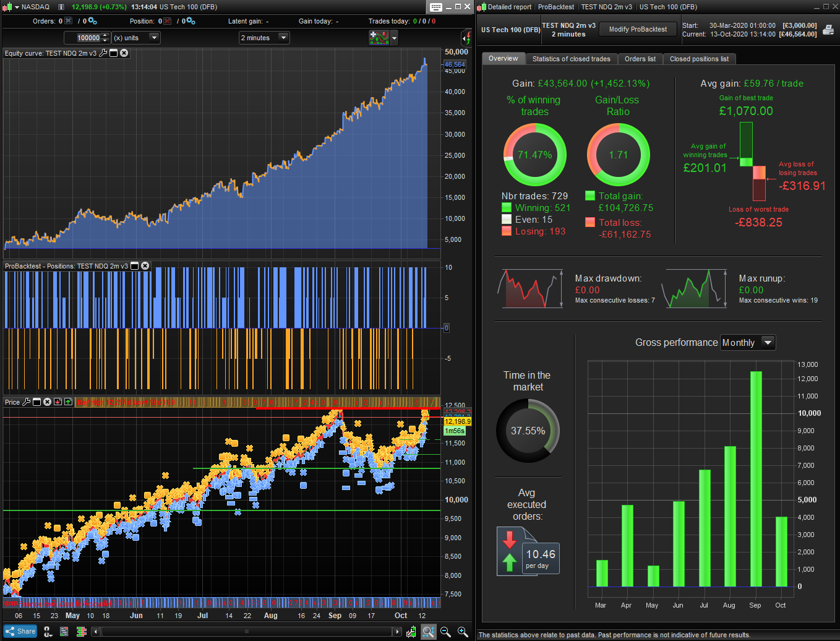Click the % of winning trades donut chart
This screenshot has width=840, height=641.
click(535, 155)
